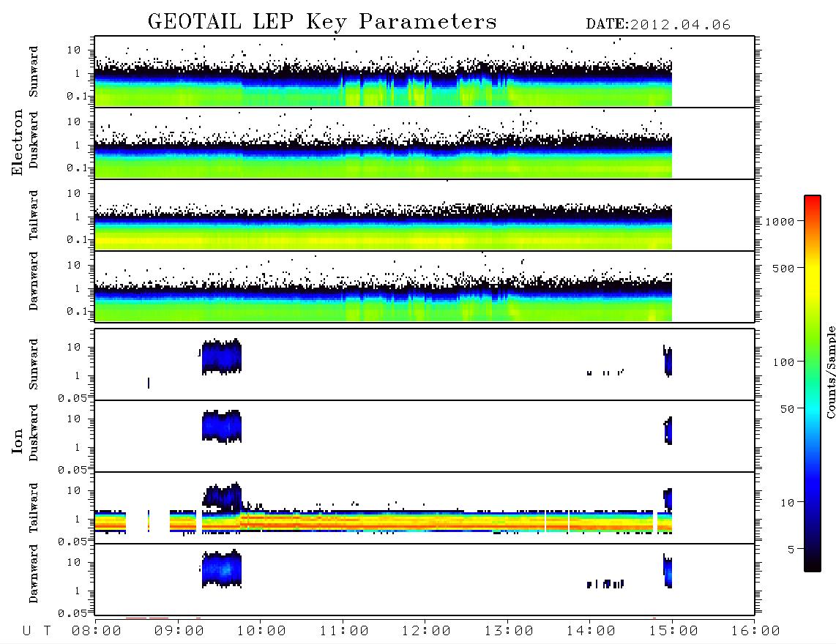836x644 pixels.
Task: Click the 09:00 time axis label
Action: click(179, 632)
